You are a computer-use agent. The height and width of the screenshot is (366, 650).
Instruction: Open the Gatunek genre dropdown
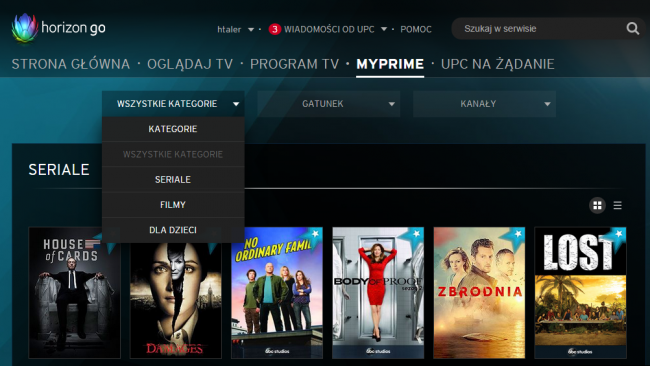pyautogui.click(x=329, y=104)
